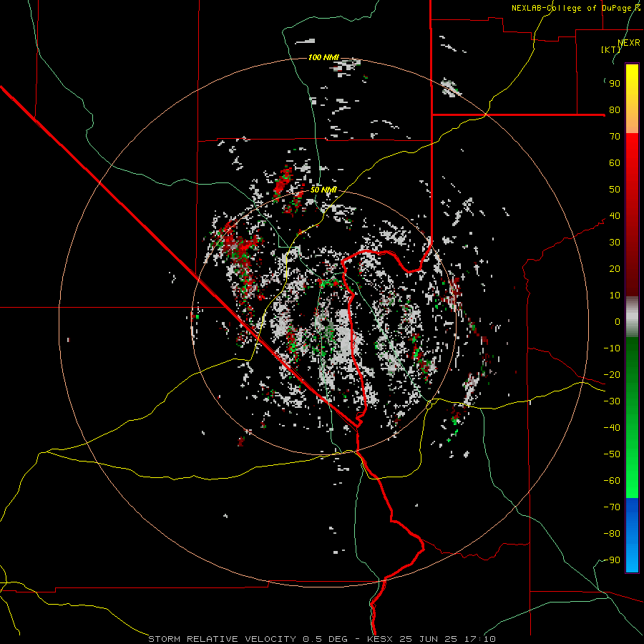644x644 pixels.
Task: Select the -80 value on velocity scale
Action: coord(612,534)
